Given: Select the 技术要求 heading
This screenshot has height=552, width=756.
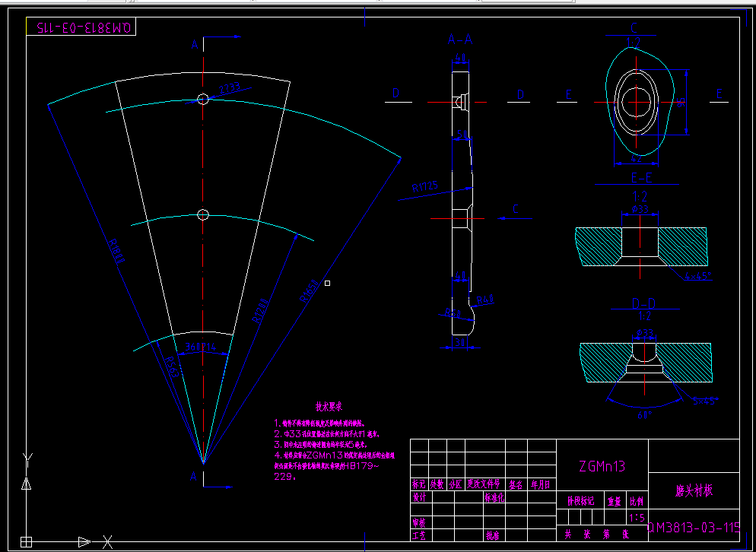Looking at the screenshot, I should pyautogui.click(x=329, y=407).
